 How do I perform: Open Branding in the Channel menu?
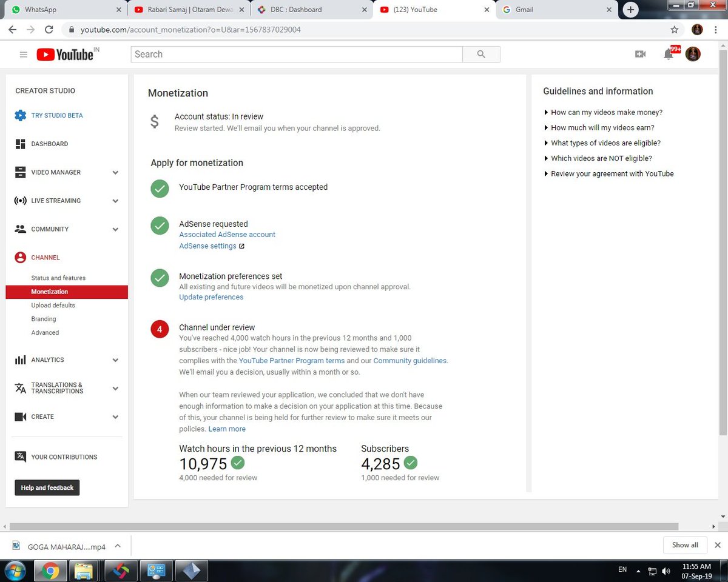pos(44,319)
